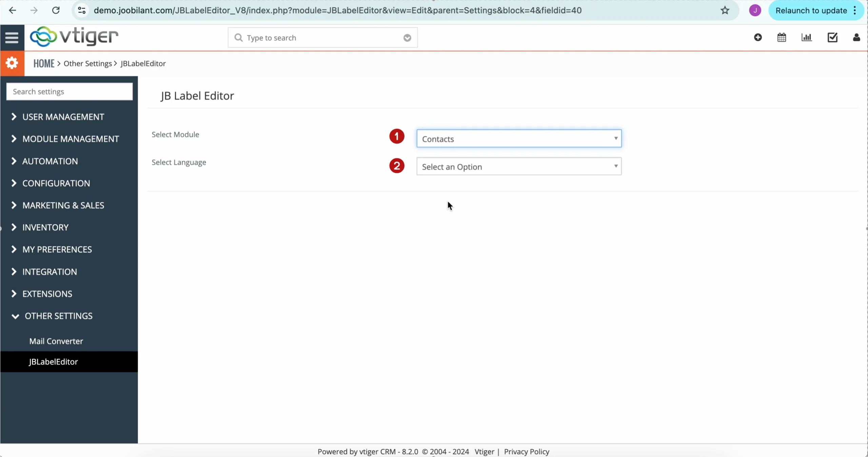
Task: Open the Tasks checkmark icon
Action: tap(832, 37)
